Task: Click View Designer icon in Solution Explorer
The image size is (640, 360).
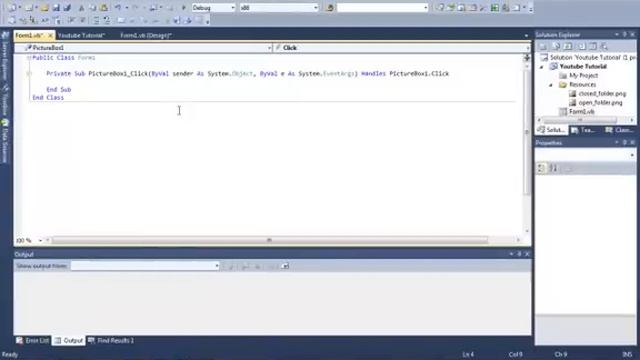Action: [593, 46]
